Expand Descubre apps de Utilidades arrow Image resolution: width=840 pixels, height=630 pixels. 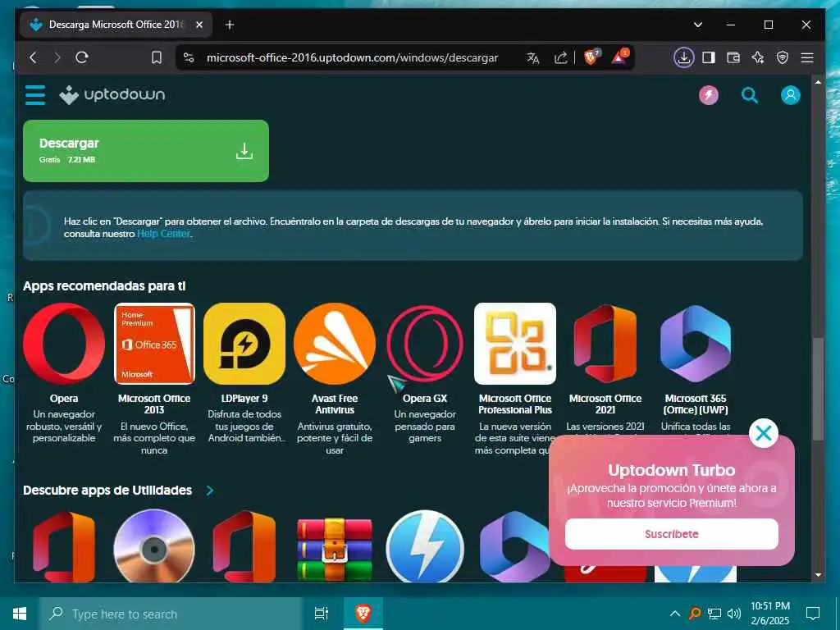(x=209, y=491)
